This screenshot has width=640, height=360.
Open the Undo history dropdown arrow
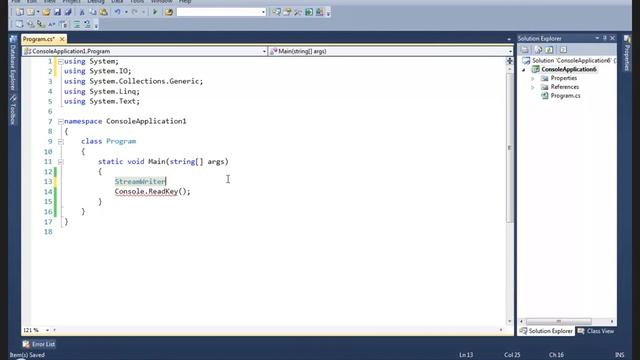[126, 12]
